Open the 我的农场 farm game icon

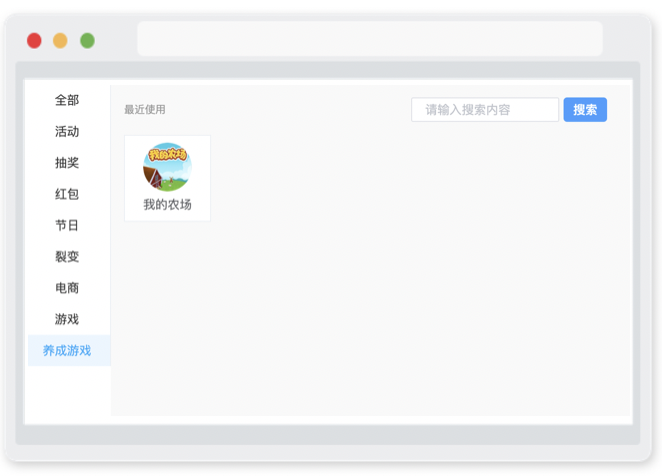[x=167, y=167]
